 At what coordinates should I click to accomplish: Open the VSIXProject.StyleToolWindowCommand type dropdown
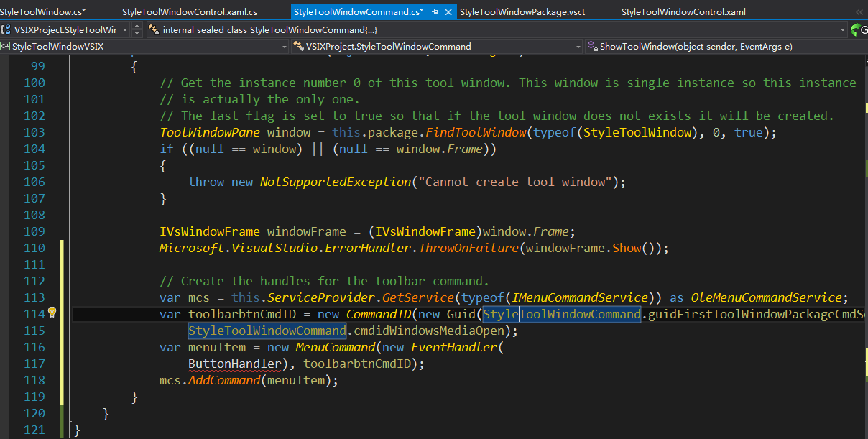(x=578, y=46)
